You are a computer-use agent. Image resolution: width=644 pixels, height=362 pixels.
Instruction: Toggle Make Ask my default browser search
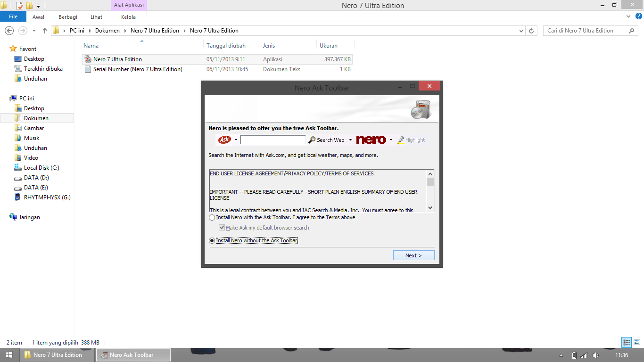[222, 228]
